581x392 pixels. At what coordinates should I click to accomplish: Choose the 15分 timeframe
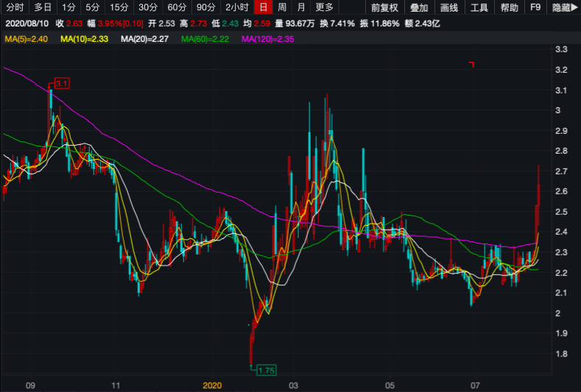pos(119,7)
